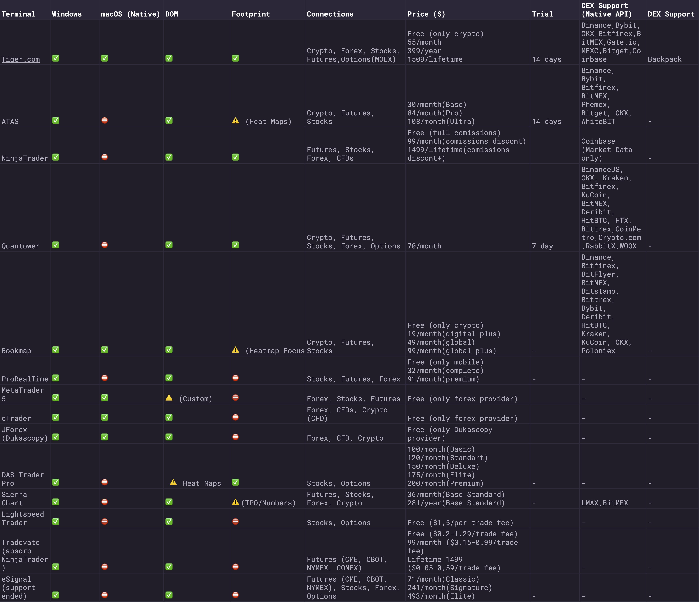Image resolution: width=700 pixels, height=603 pixels.
Task: Click DAS Trader Pro Heat Maps warning icon
Action: [x=173, y=482]
